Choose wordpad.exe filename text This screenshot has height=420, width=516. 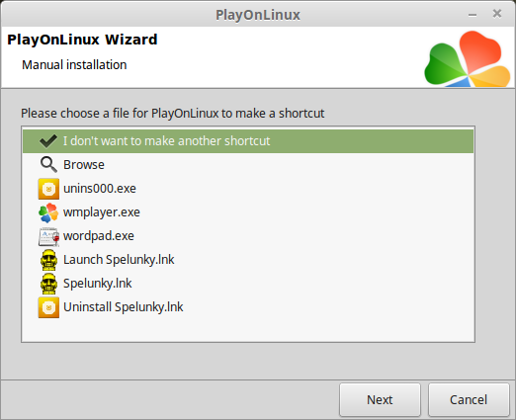[99, 236]
